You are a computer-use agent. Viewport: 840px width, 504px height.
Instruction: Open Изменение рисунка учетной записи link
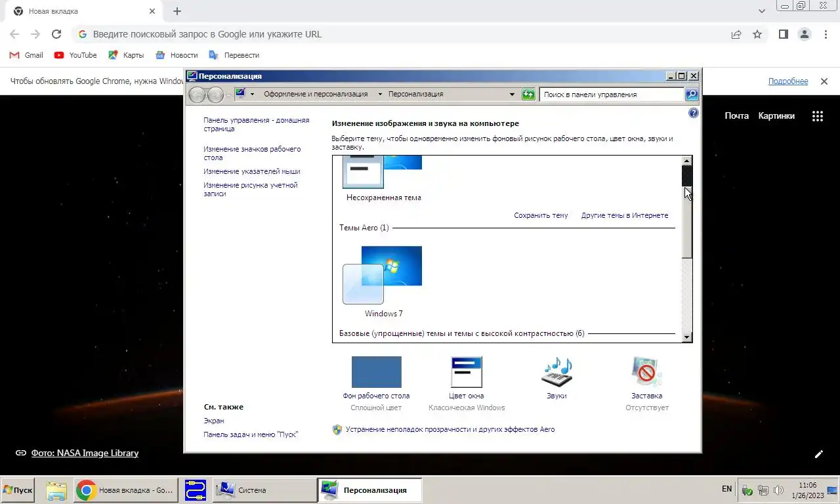[x=250, y=190]
